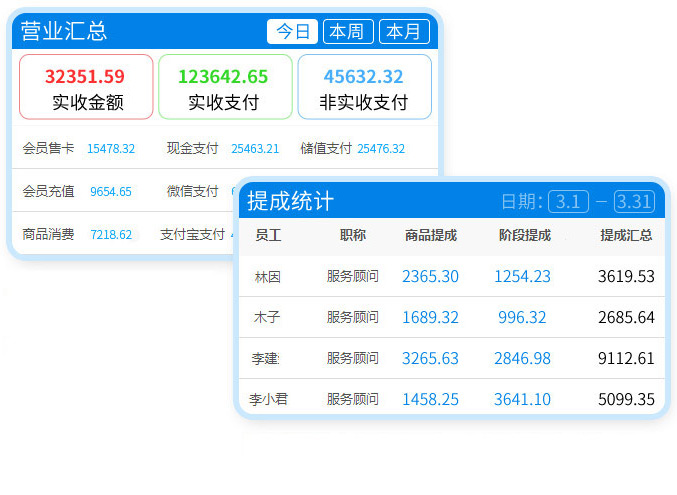Click the 提成汇总 column header
The height and width of the screenshot is (495, 677).
pyautogui.click(x=626, y=235)
